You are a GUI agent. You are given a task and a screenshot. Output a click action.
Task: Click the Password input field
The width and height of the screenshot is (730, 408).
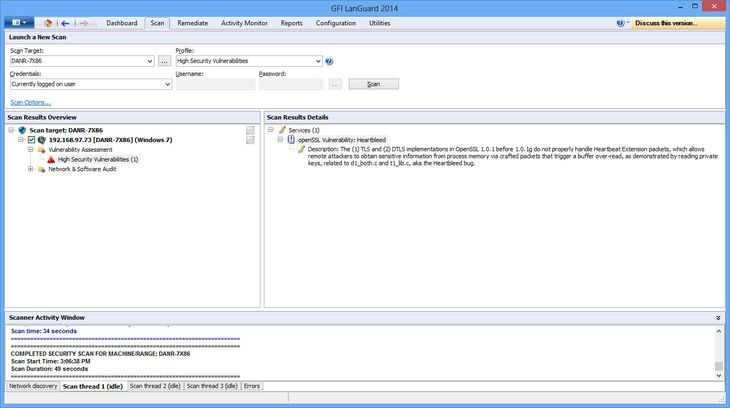291,84
